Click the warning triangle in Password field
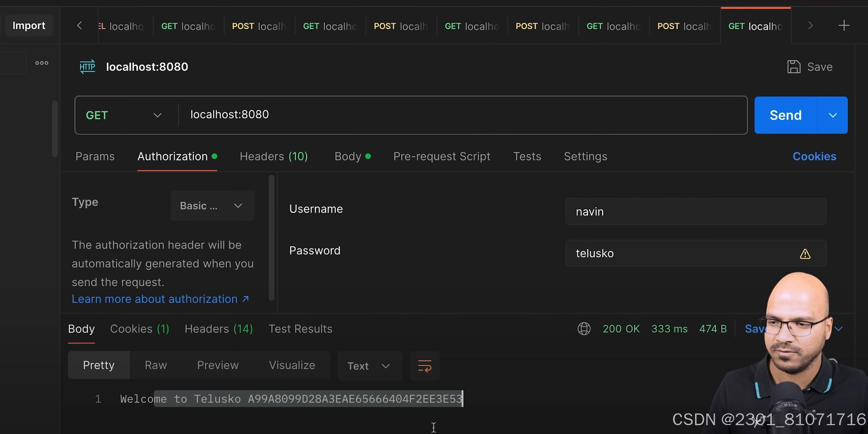This screenshot has height=434, width=868. 806,253
